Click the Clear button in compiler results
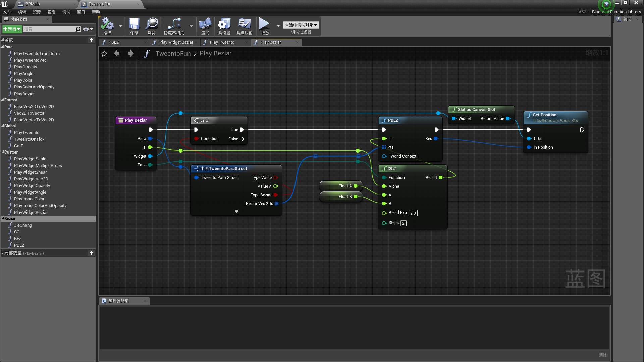The width and height of the screenshot is (644, 362). [603, 355]
